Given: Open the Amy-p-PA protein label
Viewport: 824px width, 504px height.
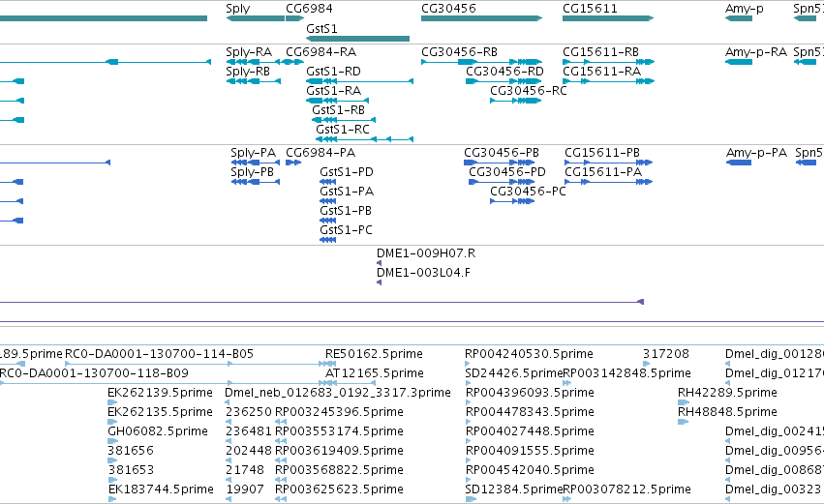Looking at the screenshot, I should (x=756, y=153).
